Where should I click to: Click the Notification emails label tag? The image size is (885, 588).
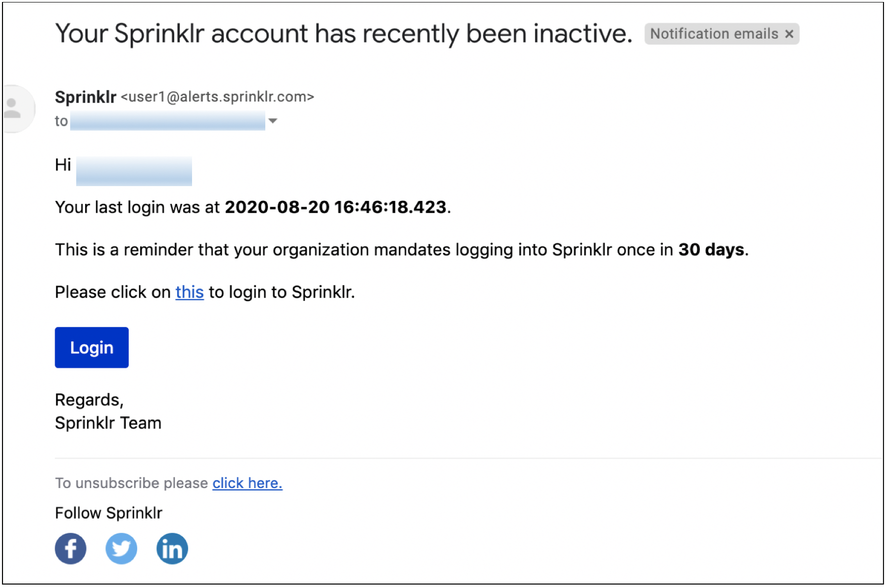click(714, 34)
